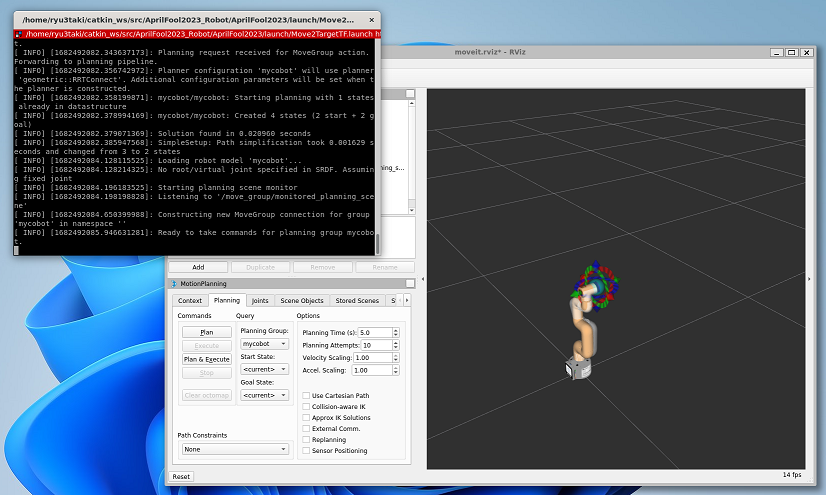This screenshot has height=495, width=826.
Task: Switch to the Joints tab
Action: pyautogui.click(x=260, y=300)
